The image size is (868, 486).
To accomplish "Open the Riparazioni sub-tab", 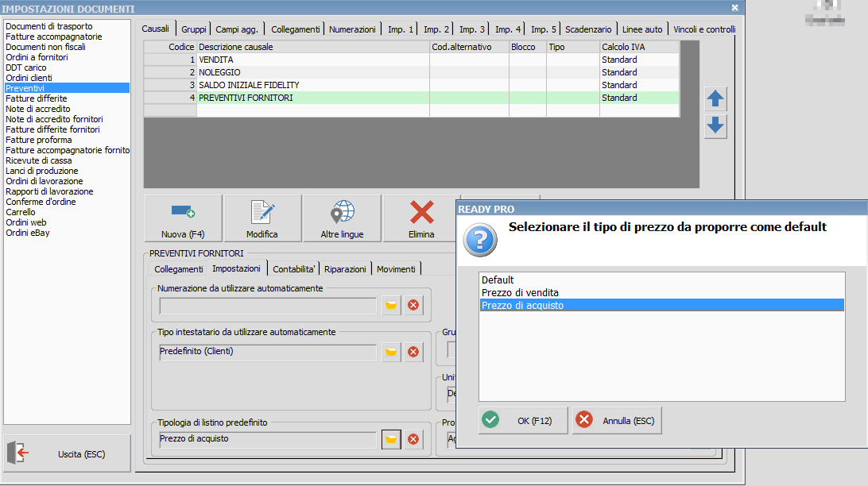I will [x=345, y=269].
